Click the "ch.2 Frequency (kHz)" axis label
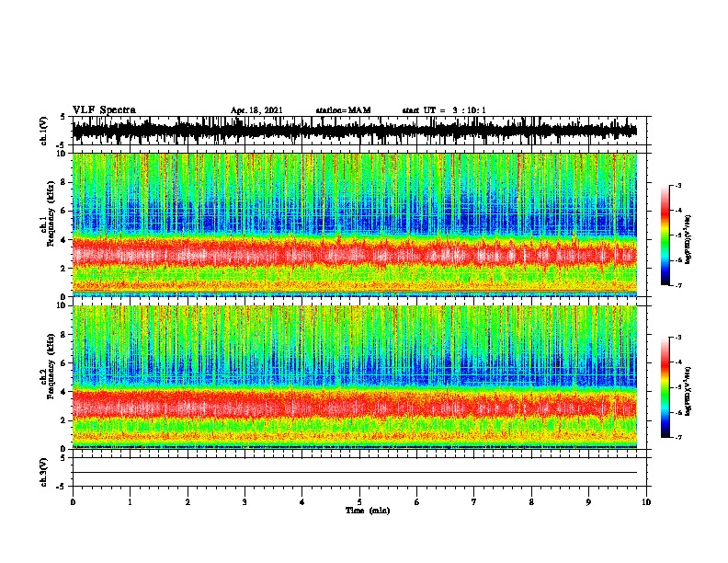 click(x=47, y=366)
